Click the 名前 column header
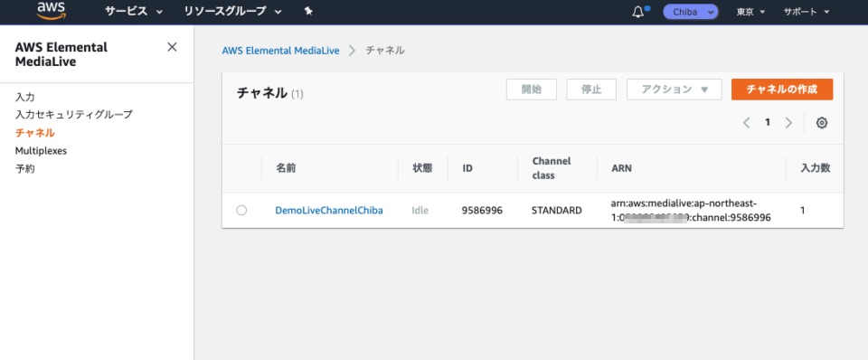Image resolution: width=868 pixels, height=360 pixels. (286, 168)
